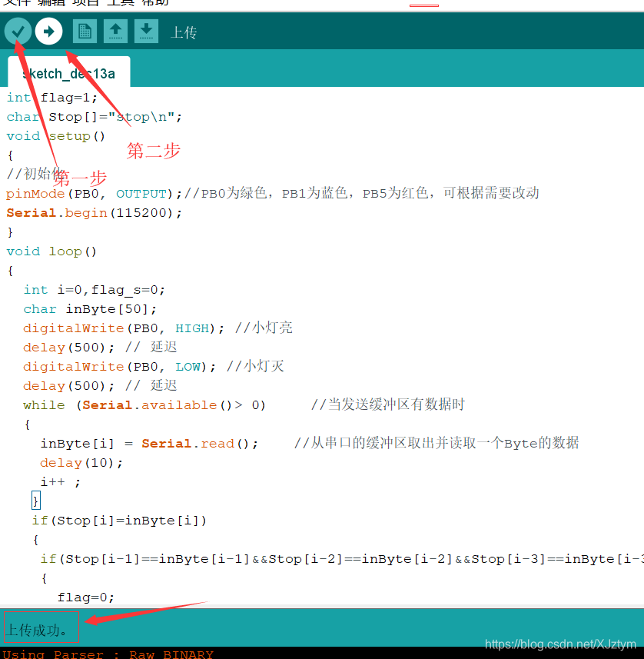Click the void loop() line in editor
Image resolution: width=644 pixels, height=659 pixels.
50,251
